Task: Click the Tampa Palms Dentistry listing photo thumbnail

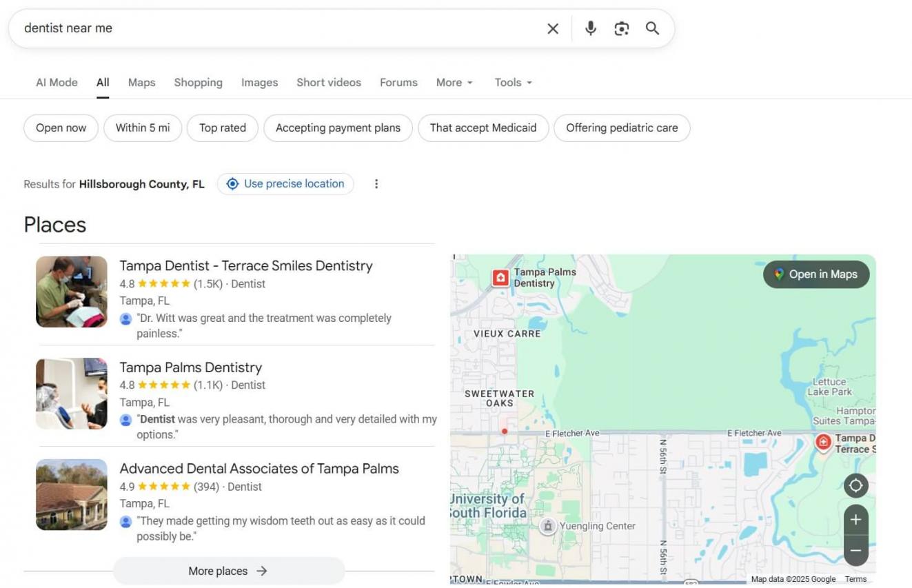Action: [72, 393]
